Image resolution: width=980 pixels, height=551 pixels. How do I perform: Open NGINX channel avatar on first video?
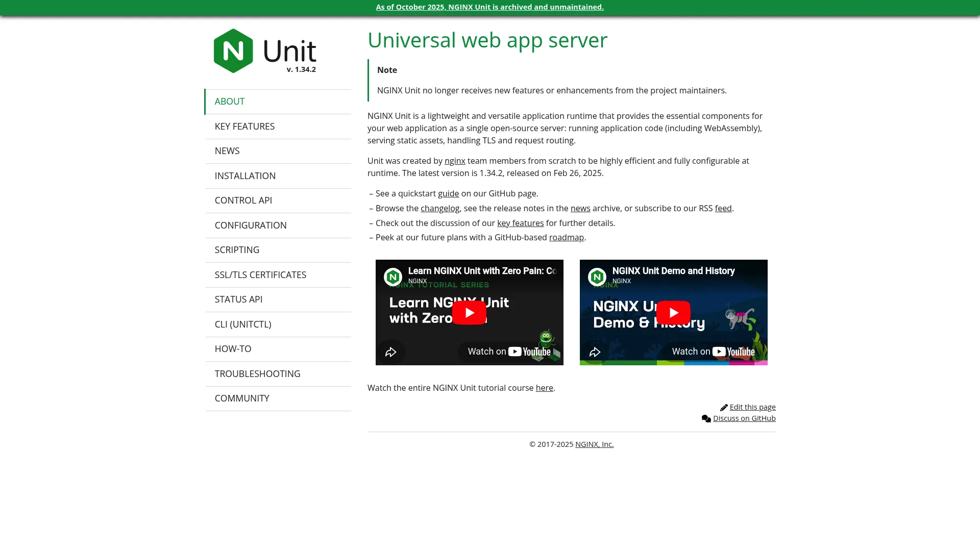pos(393,277)
